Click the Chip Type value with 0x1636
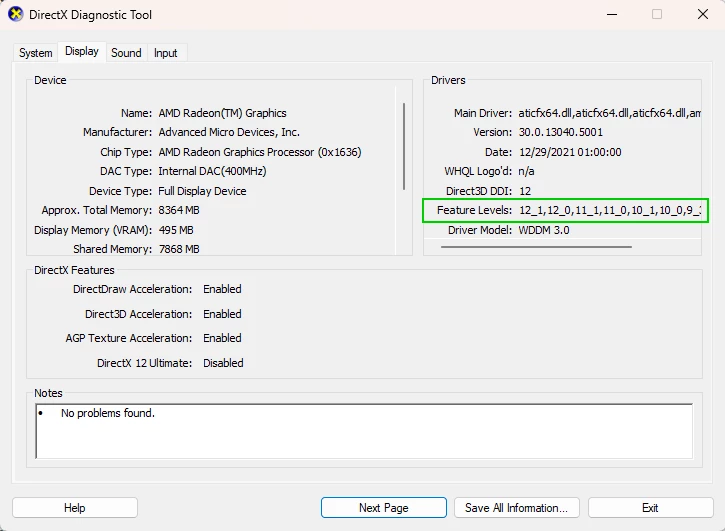Image resolution: width=725 pixels, height=531 pixels. [260, 152]
